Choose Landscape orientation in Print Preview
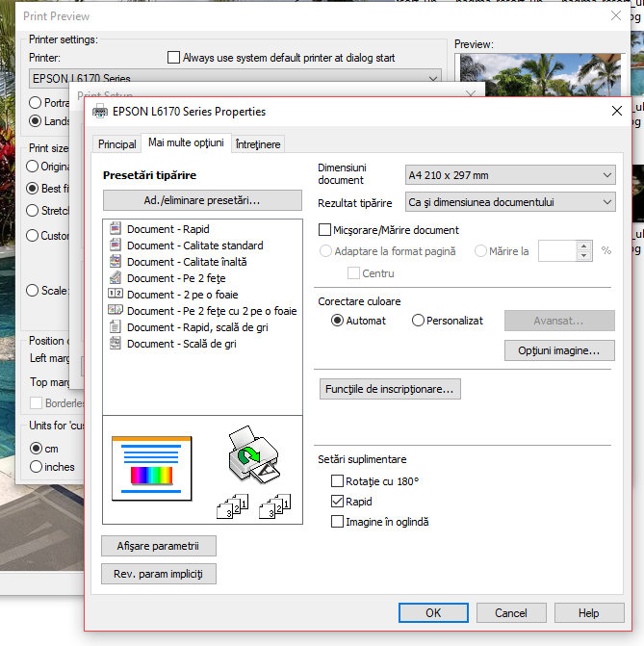Screen dimensions: 644x646 pos(35,121)
